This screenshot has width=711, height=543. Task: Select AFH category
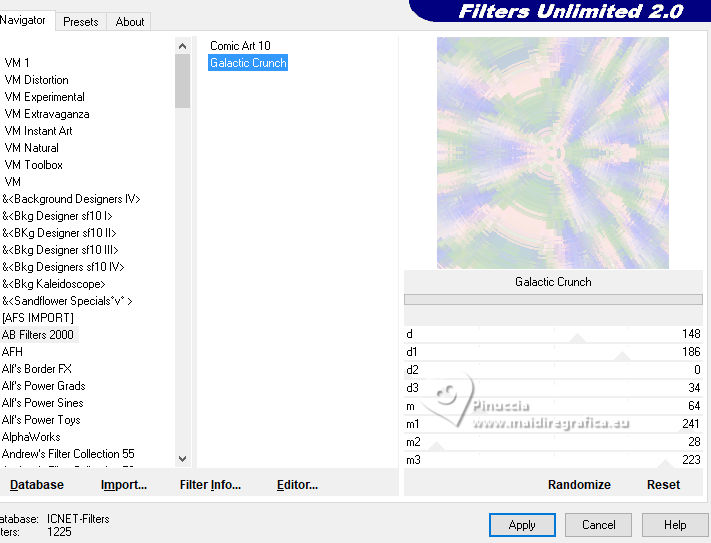tap(12, 352)
